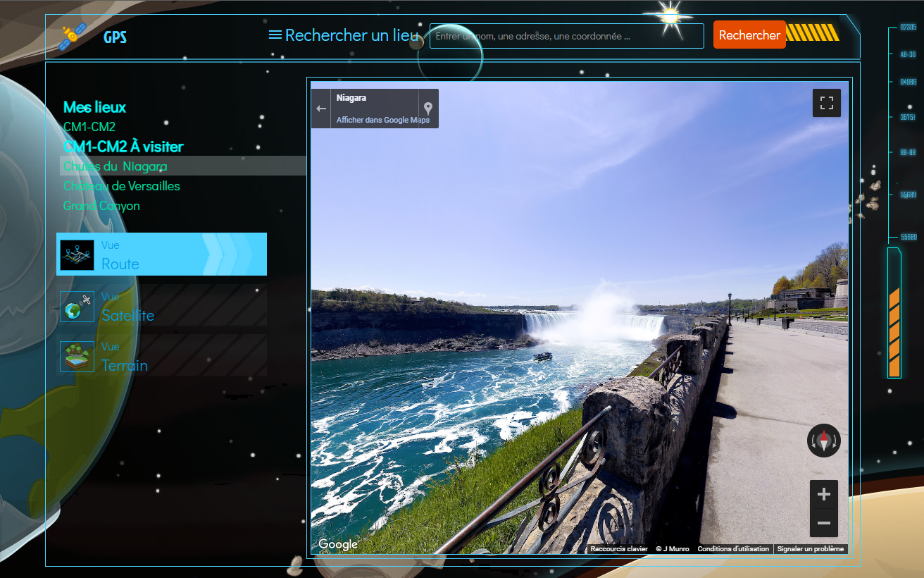Click the Terrain view landscape icon
Screen dimensions: 924x578
click(77, 357)
